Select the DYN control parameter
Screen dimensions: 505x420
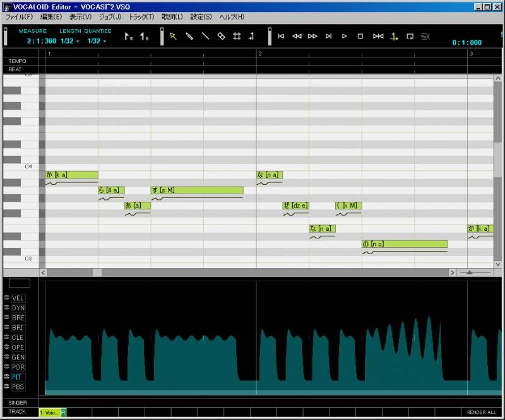point(18,308)
